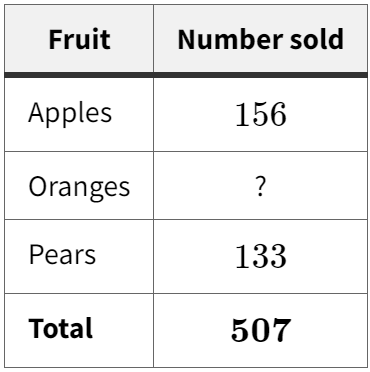The height and width of the screenshot is (372, 370).
Task: Click the first digit of 133
Action: 243,256
